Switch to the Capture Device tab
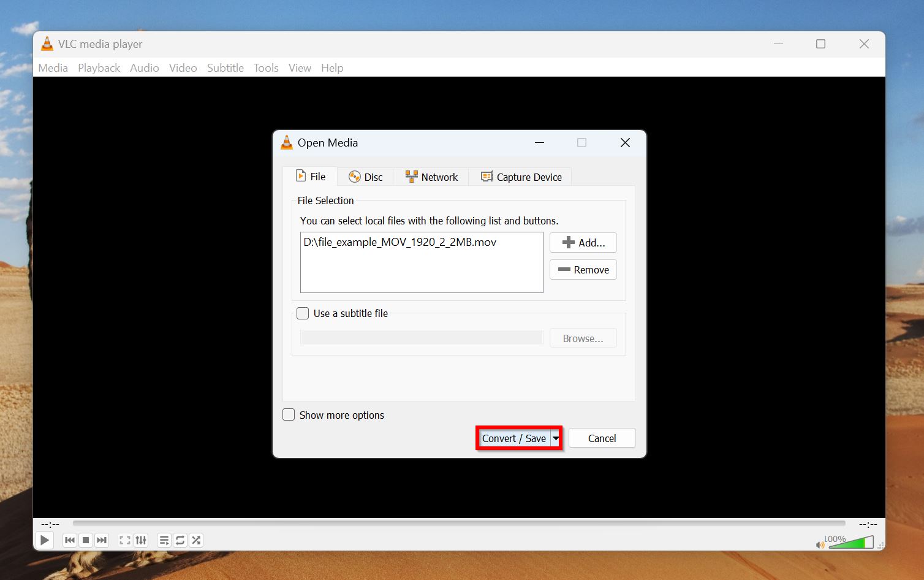This screenshot has height=580, width=924. pos(521,177)
